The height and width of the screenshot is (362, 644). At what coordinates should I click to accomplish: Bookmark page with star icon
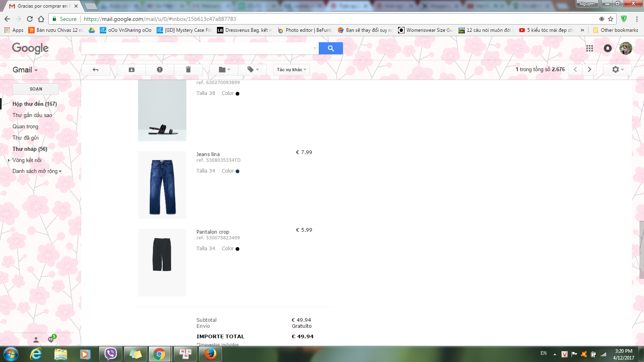[611, 19]
